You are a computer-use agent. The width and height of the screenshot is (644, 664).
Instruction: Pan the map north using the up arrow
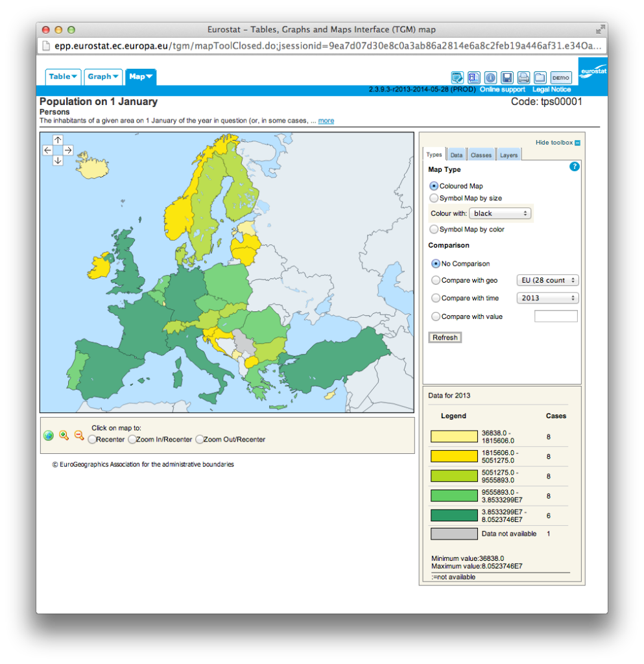tap(58, 139)
